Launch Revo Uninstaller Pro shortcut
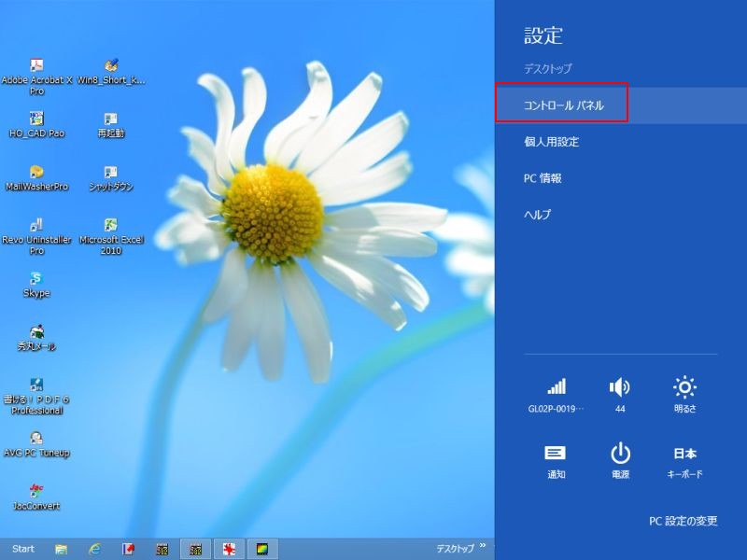747x560 pixels. point(36,226)
